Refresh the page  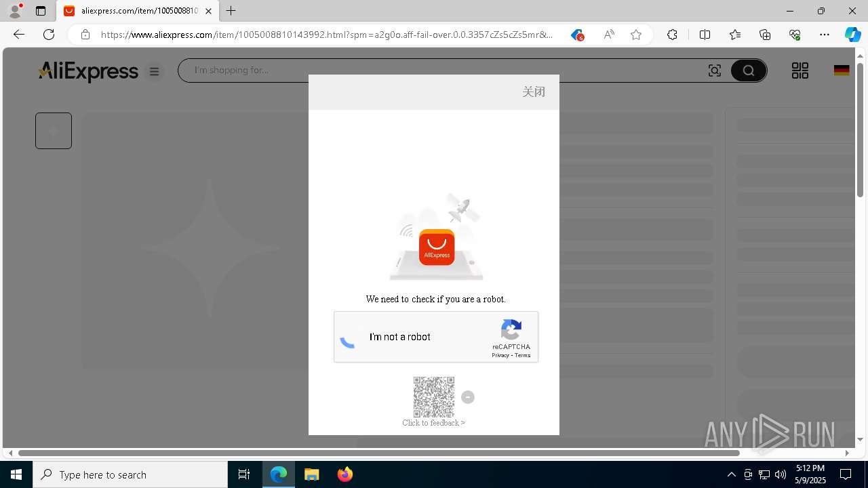[x=49, y=35]
